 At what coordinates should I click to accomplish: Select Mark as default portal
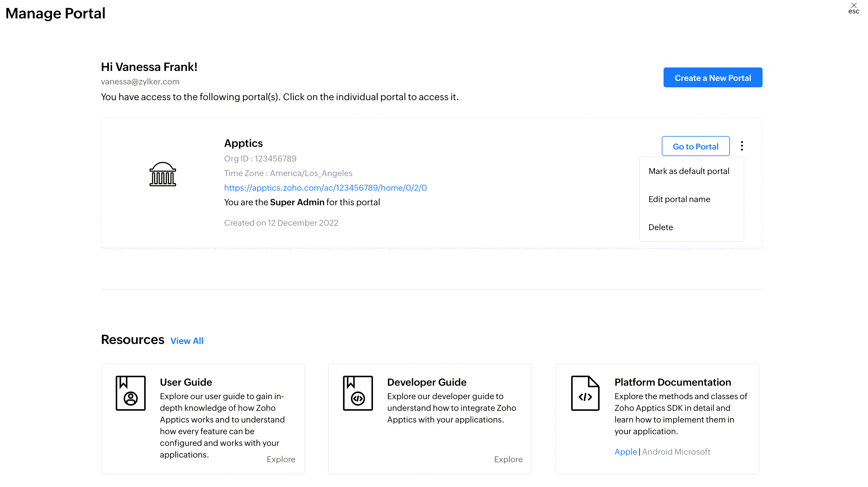[x=689, y=171]
